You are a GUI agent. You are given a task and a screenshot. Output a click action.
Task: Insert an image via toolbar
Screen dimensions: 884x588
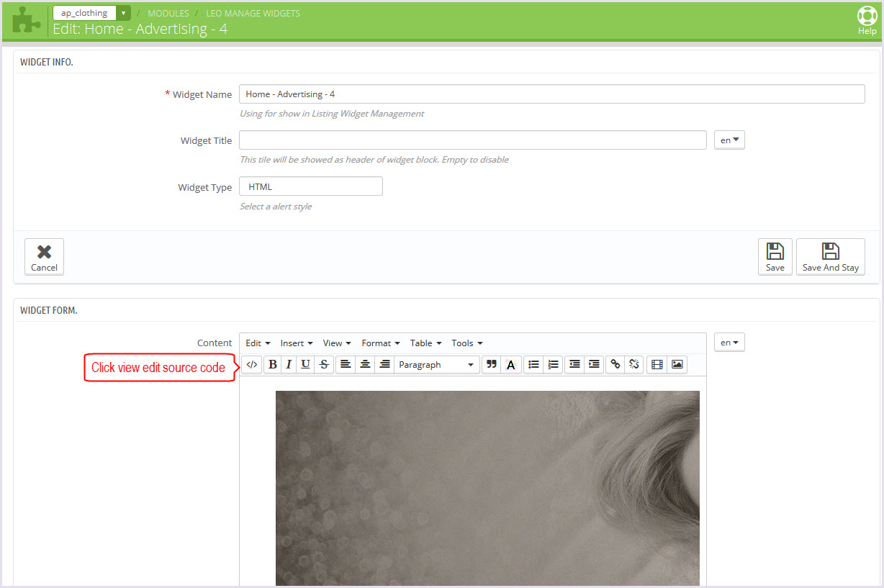(677, 365)
